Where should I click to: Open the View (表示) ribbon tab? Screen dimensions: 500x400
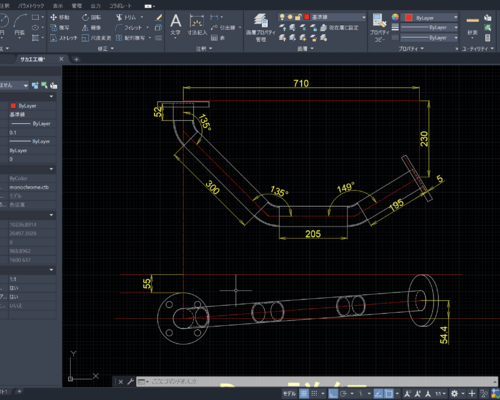(x=58, y=6)
